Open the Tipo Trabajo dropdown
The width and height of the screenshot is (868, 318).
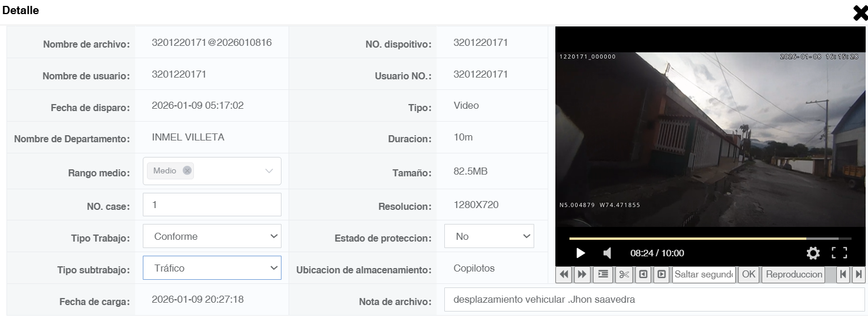[212, 236]
